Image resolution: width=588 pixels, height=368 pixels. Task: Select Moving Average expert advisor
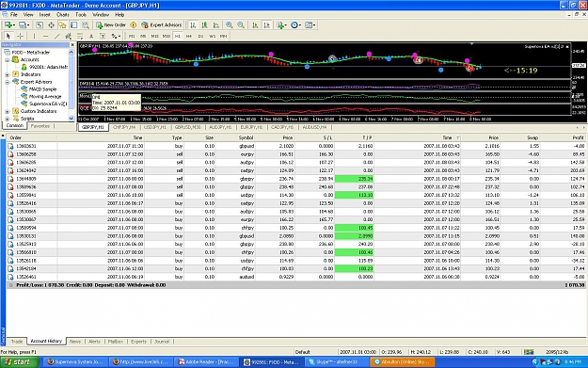point(44,96)
